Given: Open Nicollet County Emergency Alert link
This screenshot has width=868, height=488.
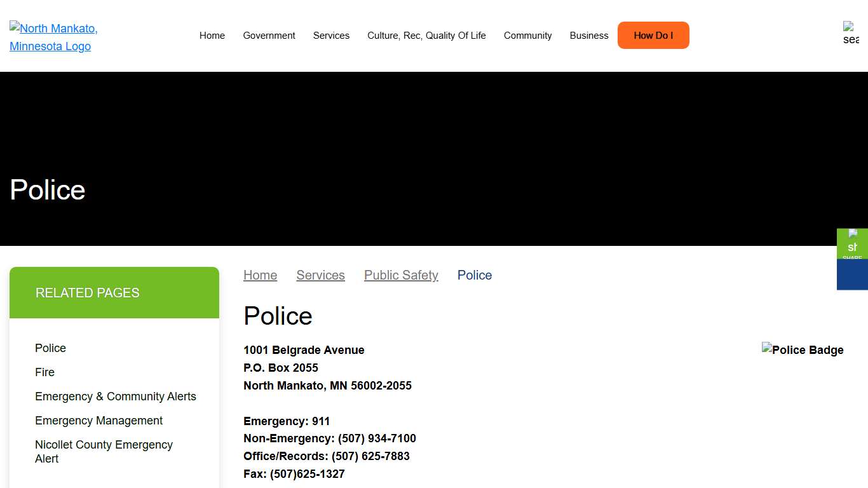Looking at the screenshot, I should [104, 451].
